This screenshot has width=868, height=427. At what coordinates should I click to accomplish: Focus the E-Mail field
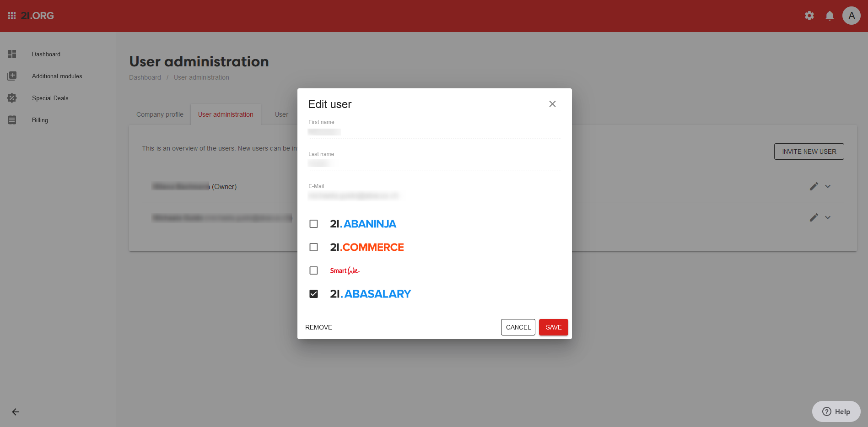[434, 196]
